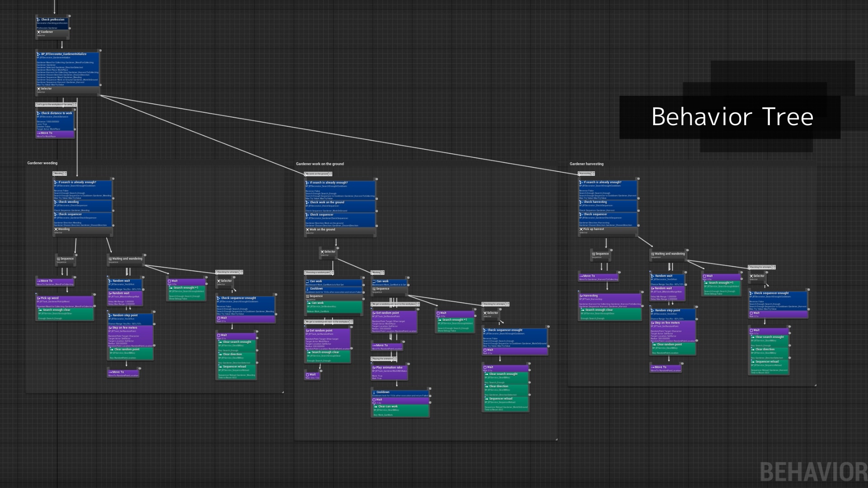Click the Cooldown decorator icon above Clear can work
Image resolution: width=868 pixels, height=488 pixels.
pyautogui.click(x=373, y=392)
